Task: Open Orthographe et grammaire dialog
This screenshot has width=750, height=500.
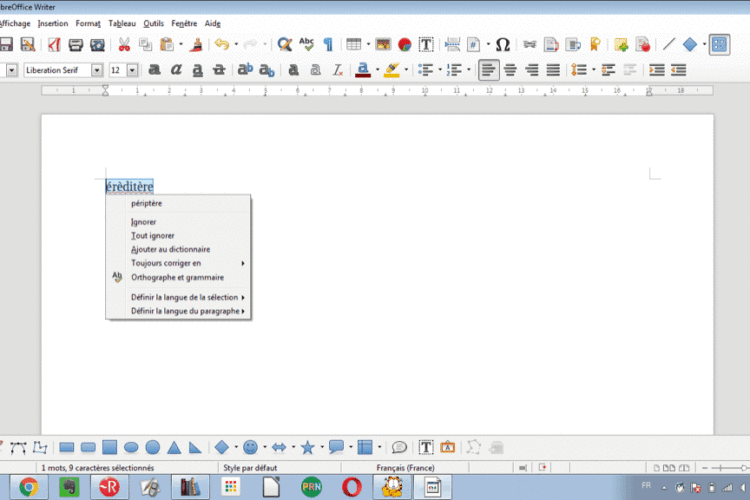Action: [178, 278]
